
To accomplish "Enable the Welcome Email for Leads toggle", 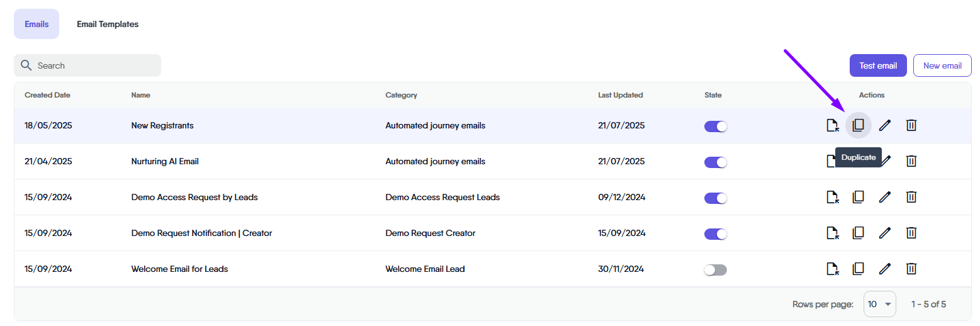I will point(716,269).
